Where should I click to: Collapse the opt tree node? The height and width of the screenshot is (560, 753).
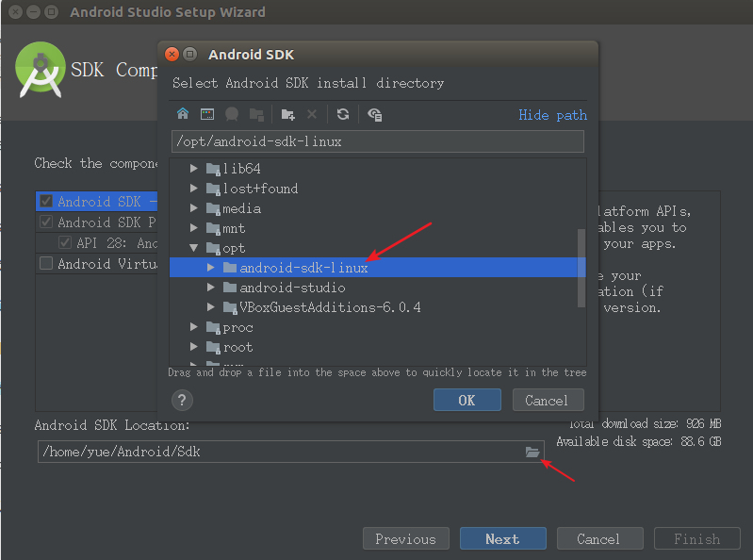click(x=193, y=248)
